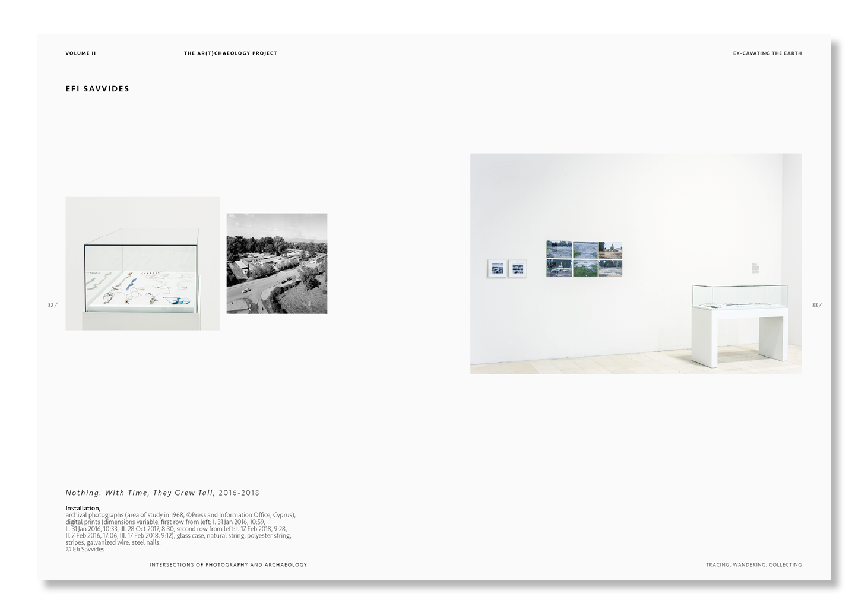The image size is (868, 613).
Task: Click caption line ending 'galvanized wire, steel nails.'
Action: 113,542
